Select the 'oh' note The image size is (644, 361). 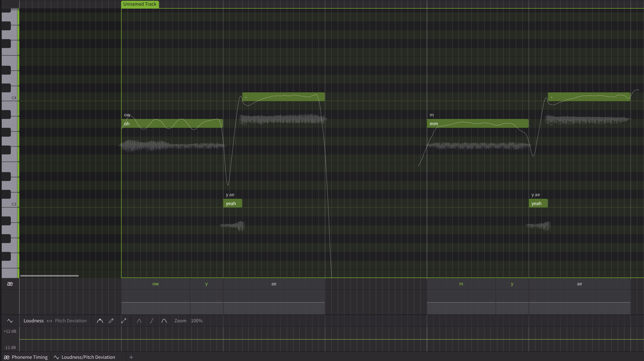(172, 124)
